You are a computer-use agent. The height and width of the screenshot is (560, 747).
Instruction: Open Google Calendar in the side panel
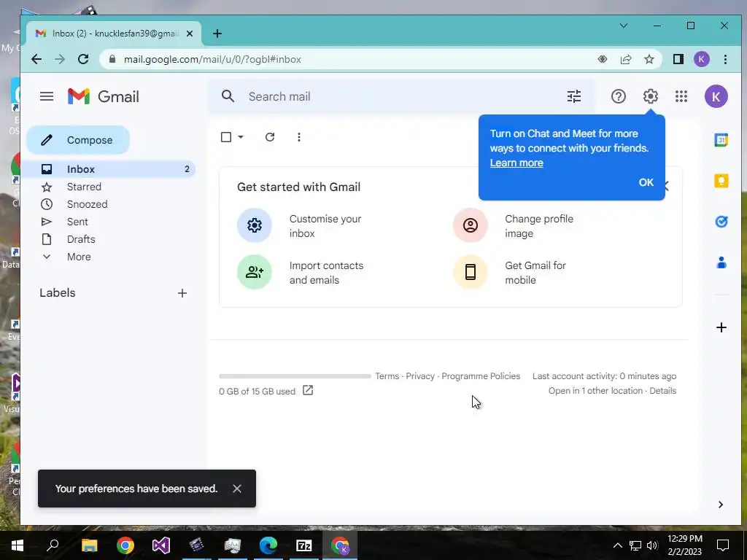[x=721, y=140]
